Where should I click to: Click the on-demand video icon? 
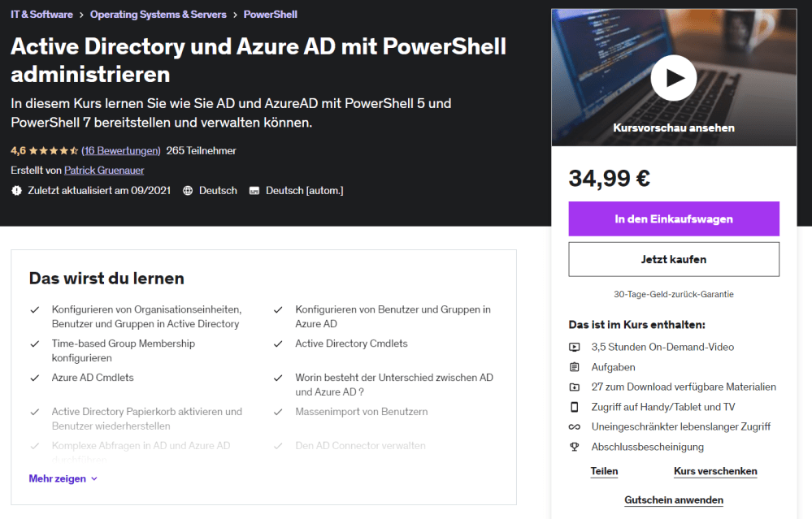pyautogui.click(x=575, y=347)
